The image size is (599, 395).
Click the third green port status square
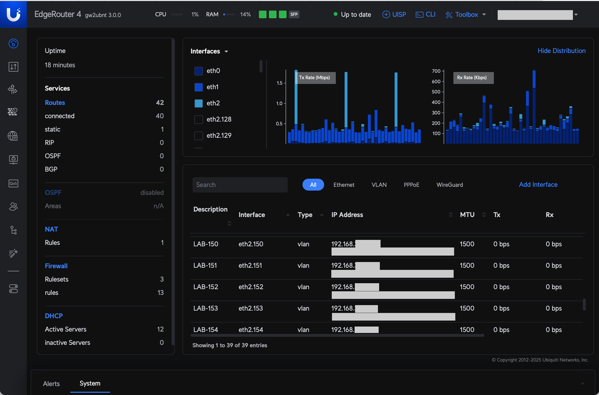coord(283,15)
